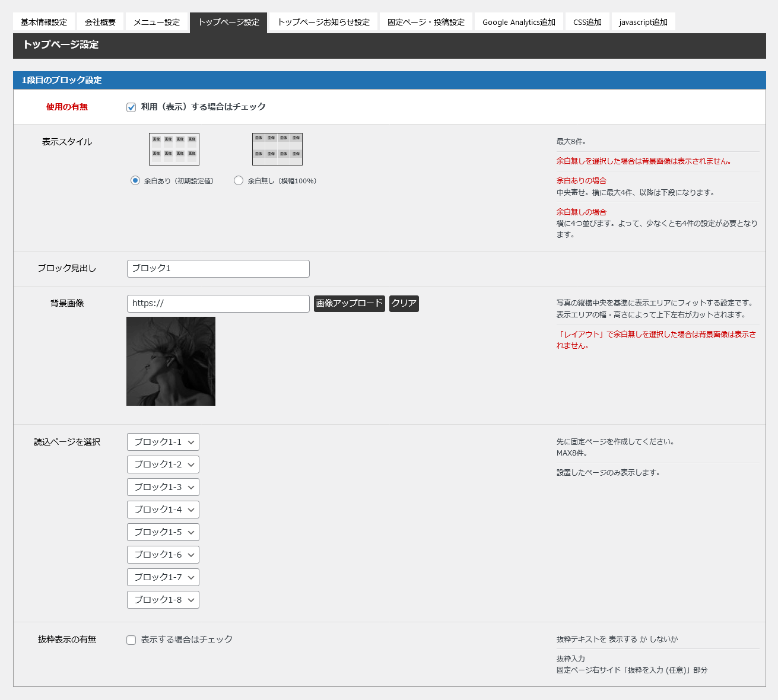Click the 余白無し layout preview image
Image resolution: width=778 pixels, height=700 pixels.
click(x=277, y=149)
